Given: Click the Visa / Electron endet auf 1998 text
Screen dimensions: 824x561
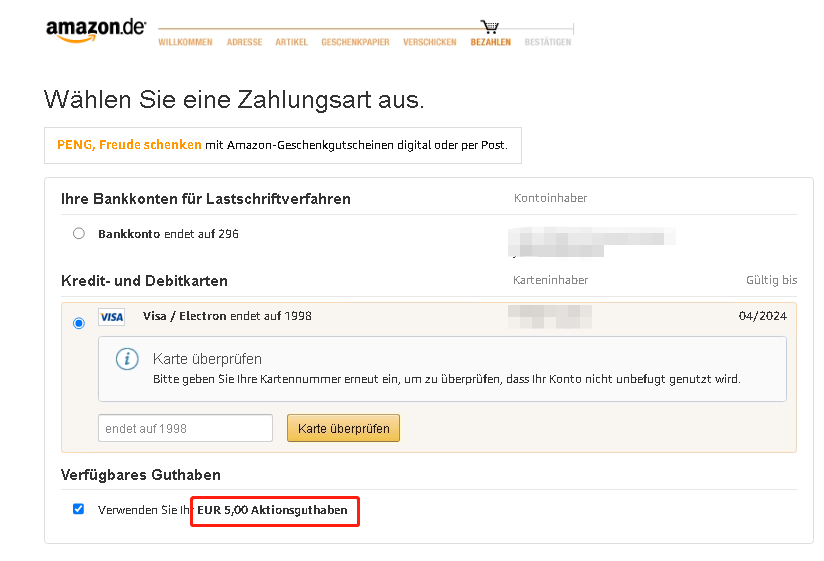Looking at the screenshot, I should click(x=227, y=316).
